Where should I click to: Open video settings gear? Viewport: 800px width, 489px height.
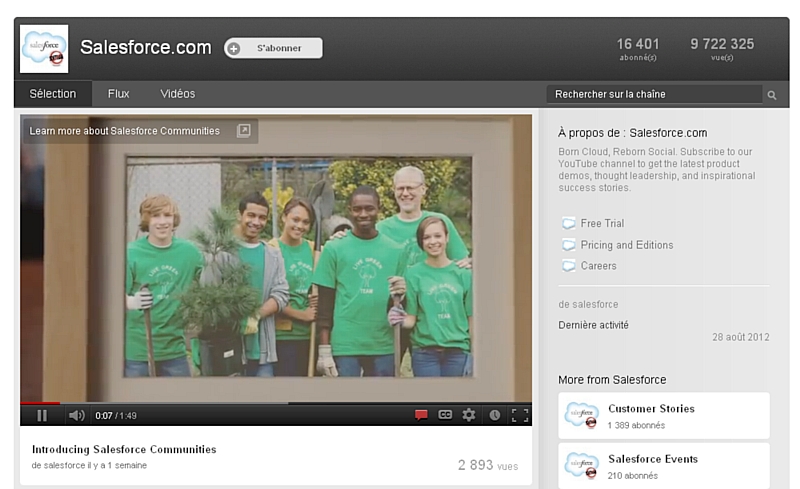[468, 415]
